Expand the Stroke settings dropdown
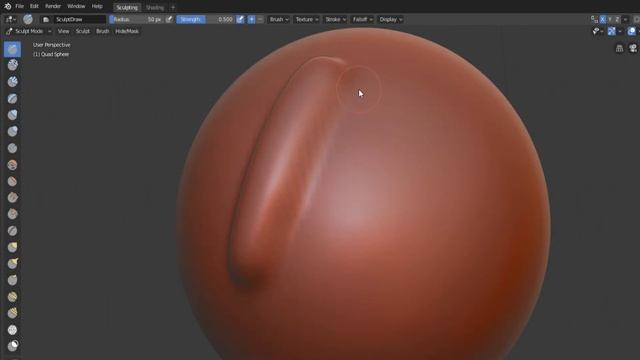 tap(336, 19)
